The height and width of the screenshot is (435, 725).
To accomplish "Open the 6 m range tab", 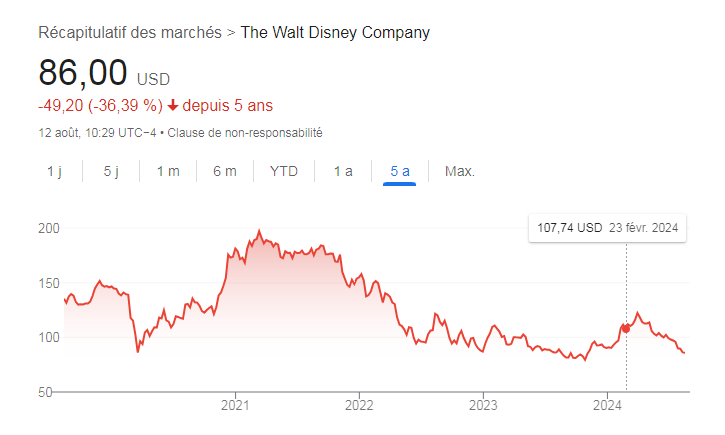I will tap(225, 171).
